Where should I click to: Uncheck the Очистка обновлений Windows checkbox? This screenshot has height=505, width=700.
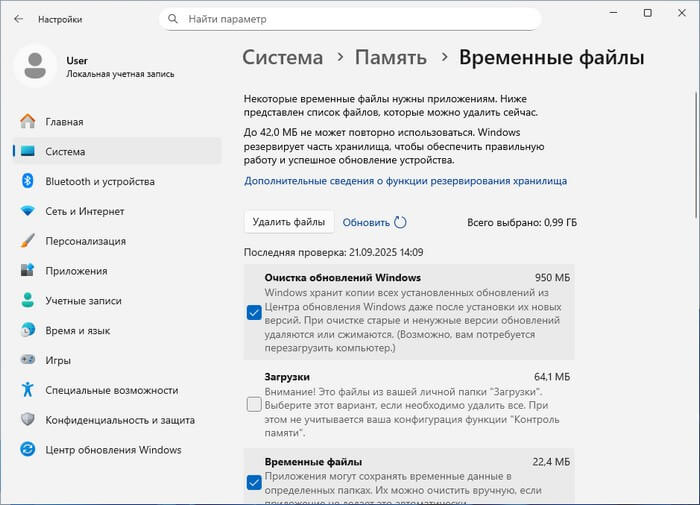pyautogui.click(x=254, y=312)
